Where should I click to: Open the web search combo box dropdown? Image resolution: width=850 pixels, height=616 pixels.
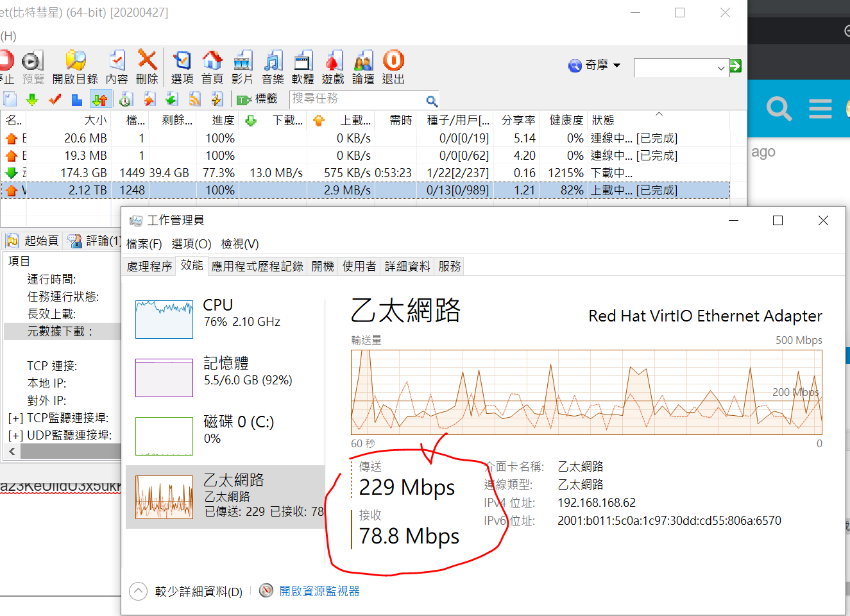pos(721,67)
